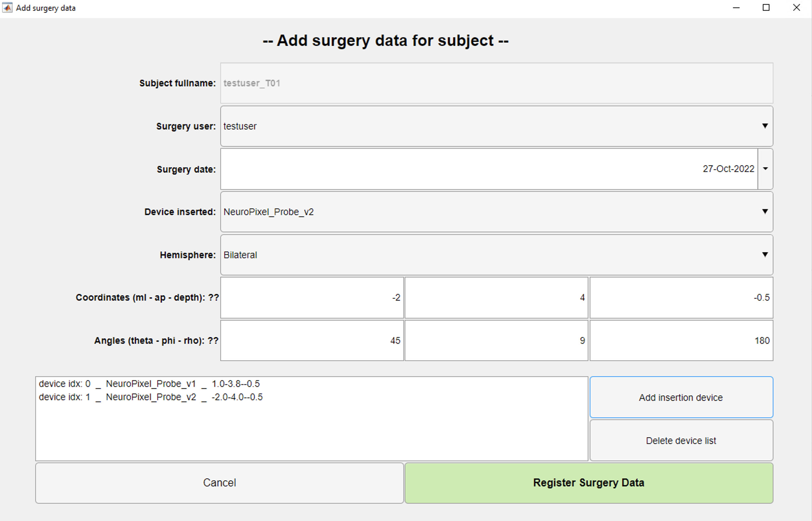The width and height of the screenshot is (812, 521).
Task: Click the theta angle field showing 45
Action: coord(312,341)
